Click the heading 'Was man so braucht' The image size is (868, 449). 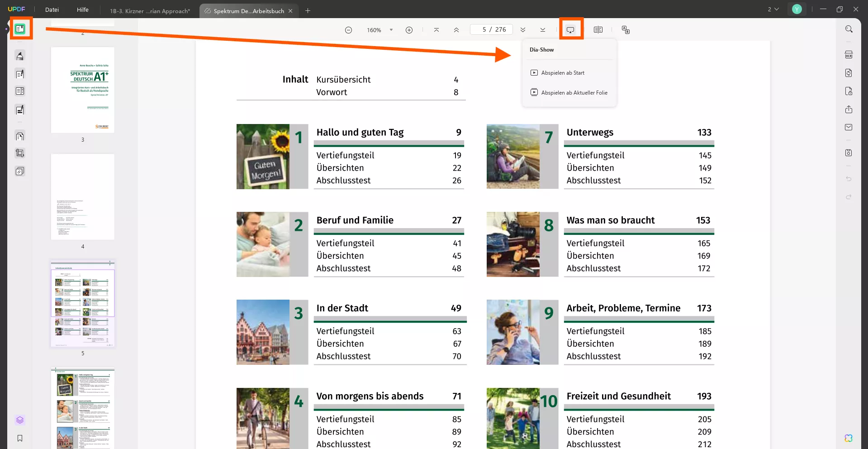tap(611, 220)
